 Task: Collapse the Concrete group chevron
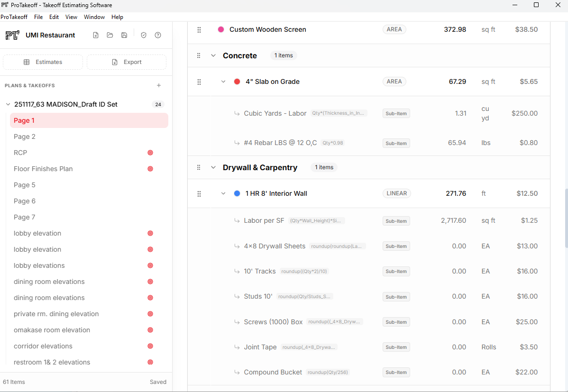(x=213, y=55)
